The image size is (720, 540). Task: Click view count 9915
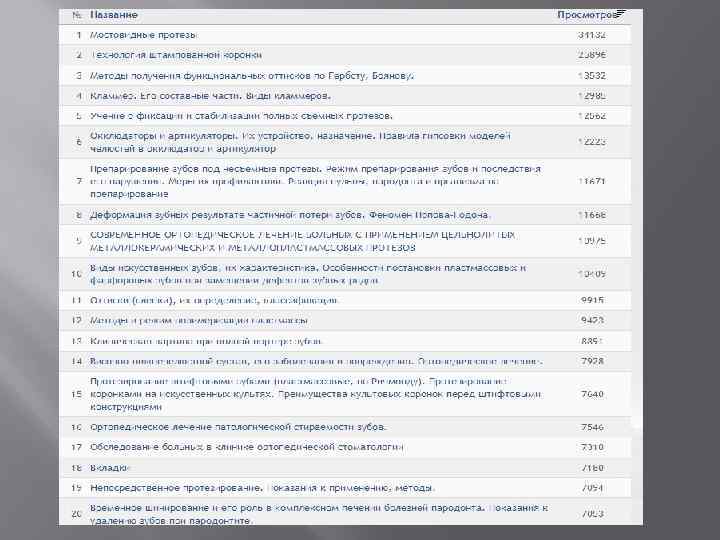pyautogui.click(x=592, y=300)
